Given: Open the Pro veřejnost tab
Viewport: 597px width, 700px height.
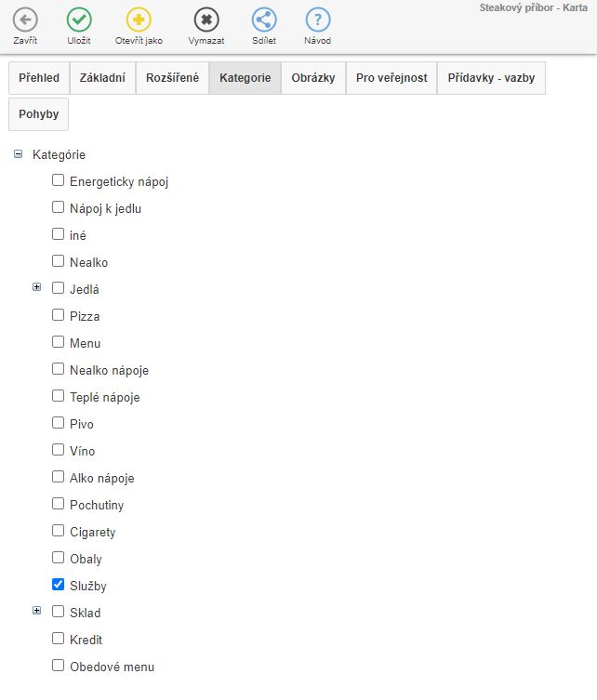Looking at the screenshot, I should click(x=391, y=78).
